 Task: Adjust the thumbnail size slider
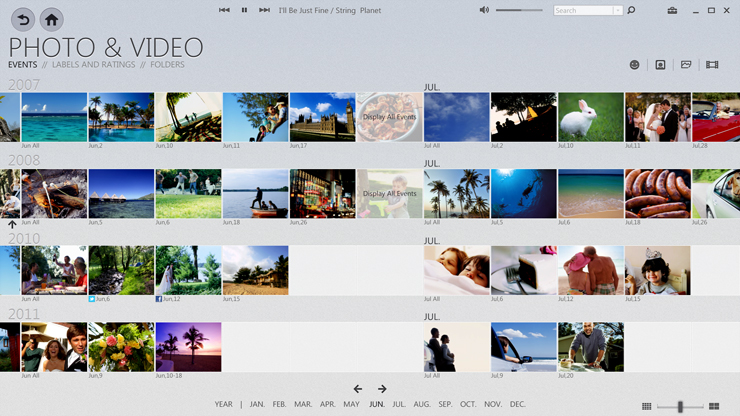pyautogui.click(x=680, y=406)
